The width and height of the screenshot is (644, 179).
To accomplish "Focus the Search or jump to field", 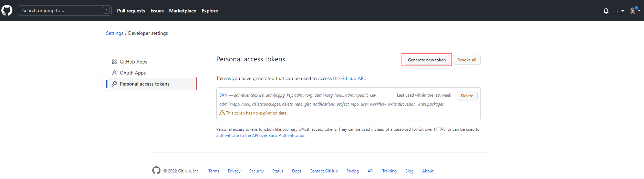I will click(65, 10).
